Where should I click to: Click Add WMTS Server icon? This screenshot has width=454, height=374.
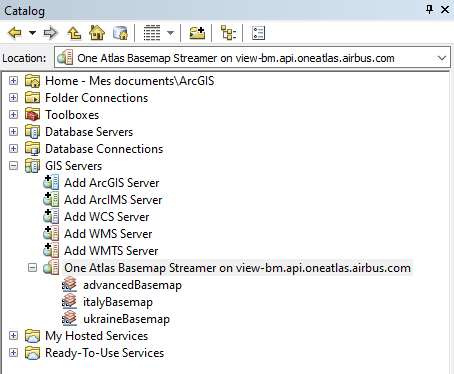51,250
